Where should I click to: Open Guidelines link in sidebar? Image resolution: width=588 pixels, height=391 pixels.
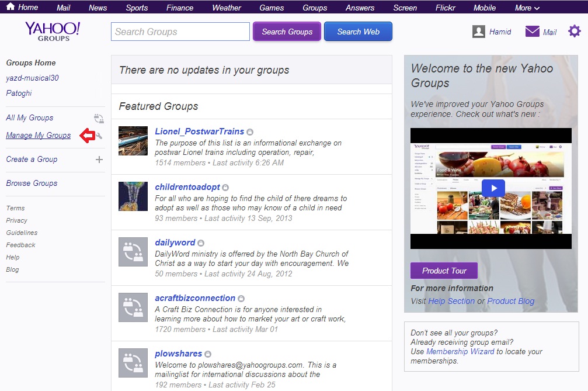[x=22, y=233]
